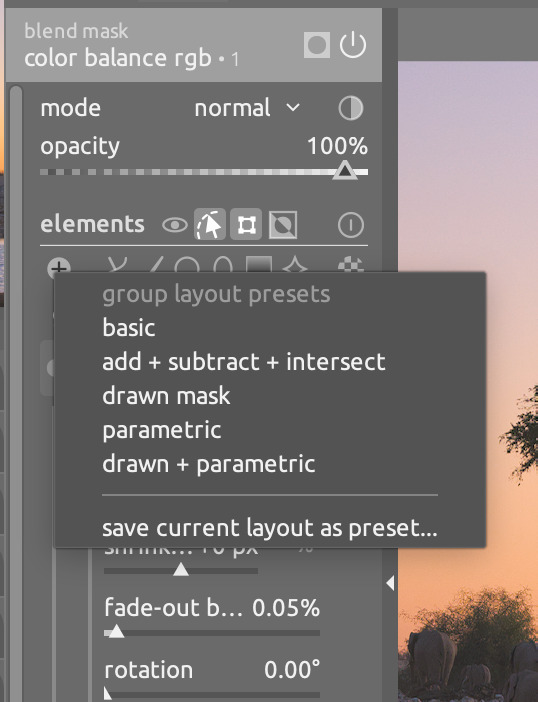Adjust the fade-out slider
Screen dimensions: 538x702
coord(212,633)
